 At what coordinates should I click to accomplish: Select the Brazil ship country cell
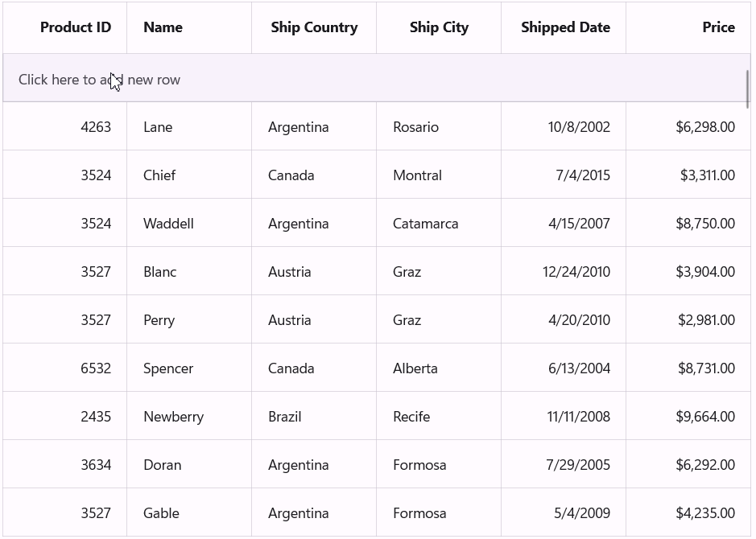point(285,417)
